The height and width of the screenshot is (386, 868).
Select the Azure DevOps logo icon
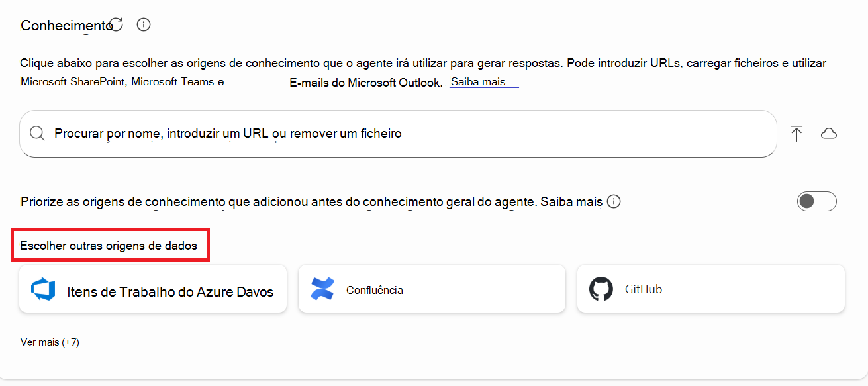click(42, 288)
